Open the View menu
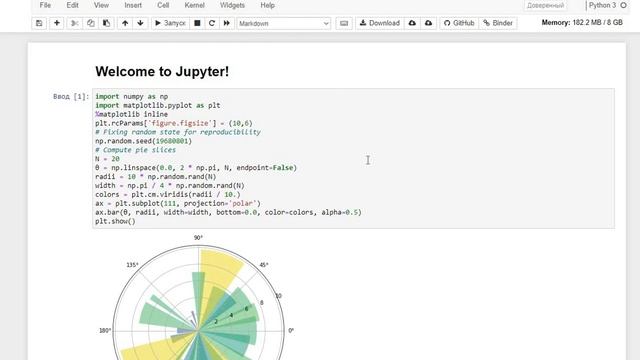Screen dimensions: 640x360 pos(101,5)
